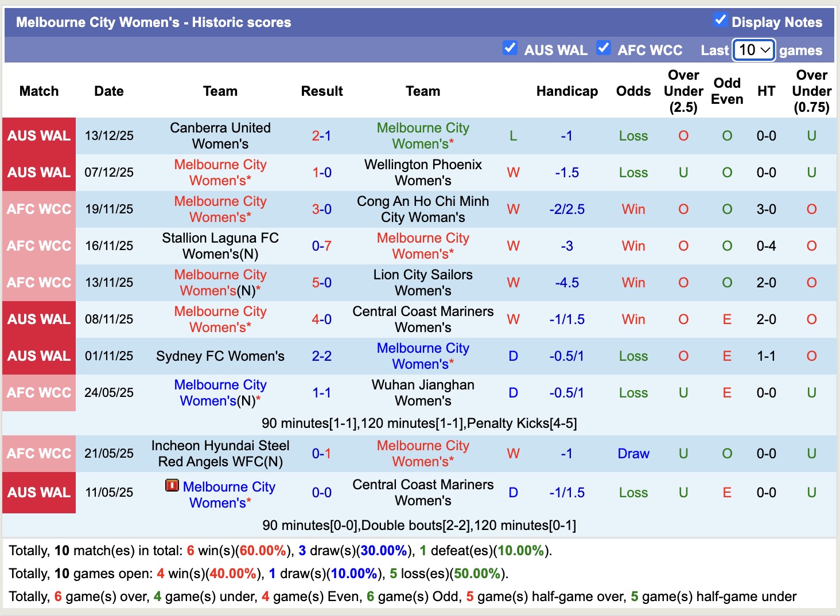Open Canberra United Women's team link
This screenshot has width=840, height=616.
pyautogui.click(x=220, y=136)
